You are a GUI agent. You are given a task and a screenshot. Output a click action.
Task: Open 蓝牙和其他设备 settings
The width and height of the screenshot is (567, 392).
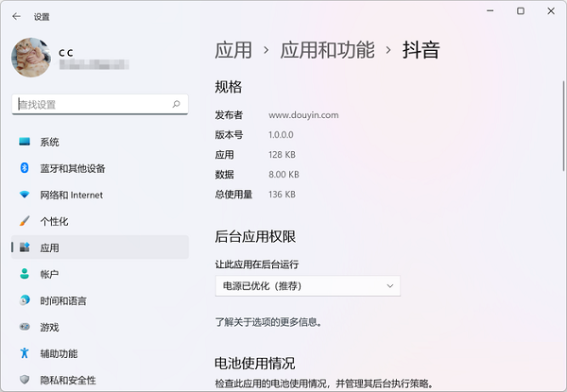100,168
